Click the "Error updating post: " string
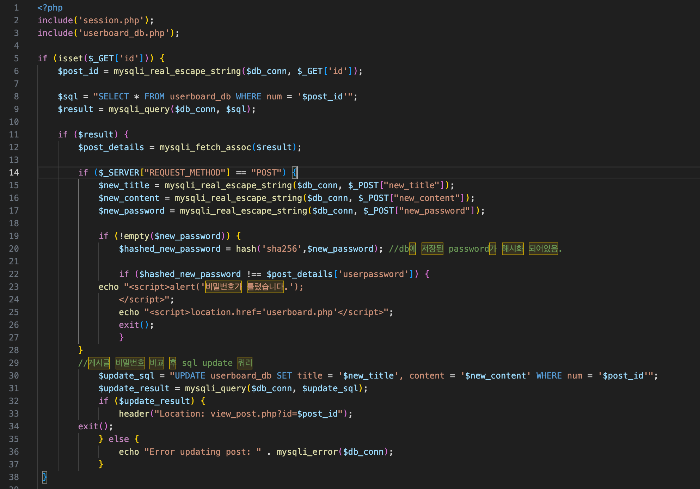 (203, 452)
